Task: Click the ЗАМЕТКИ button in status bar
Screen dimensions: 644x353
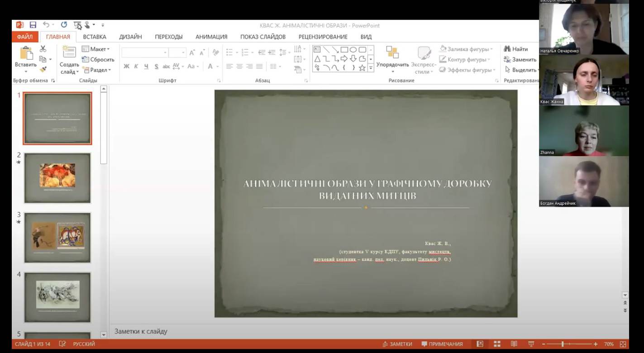Action: pyautogui.click(x=397, y=344)
